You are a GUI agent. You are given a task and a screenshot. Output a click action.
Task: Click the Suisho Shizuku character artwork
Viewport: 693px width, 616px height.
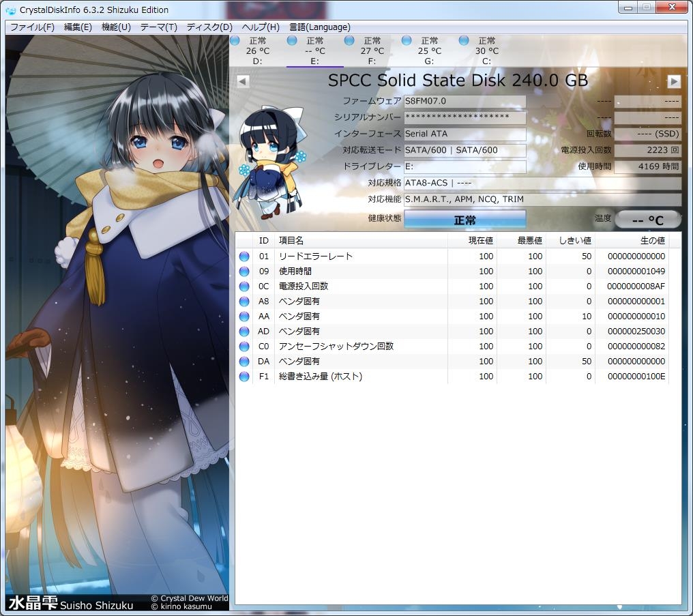(x=117, y=323)
